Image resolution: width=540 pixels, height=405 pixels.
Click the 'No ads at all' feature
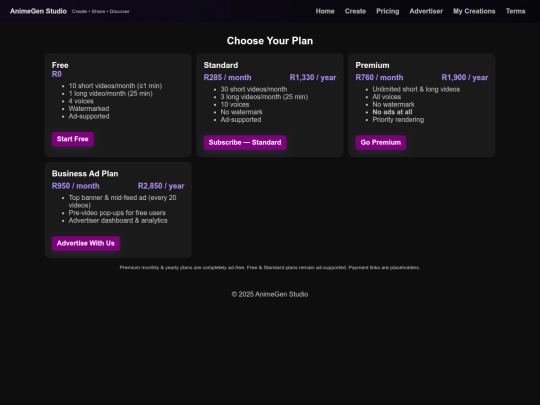[392, 112]
